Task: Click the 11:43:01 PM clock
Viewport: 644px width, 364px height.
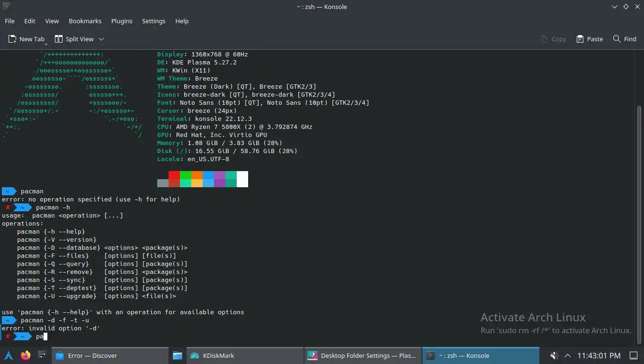Action: (599, 355)
